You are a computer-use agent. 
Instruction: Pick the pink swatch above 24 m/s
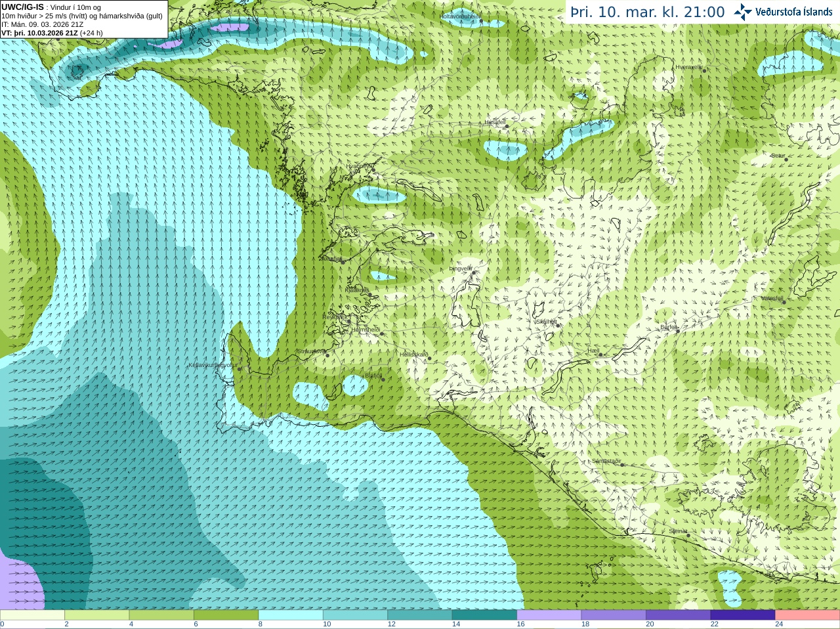pyautogui.click(x=808, y=615)
